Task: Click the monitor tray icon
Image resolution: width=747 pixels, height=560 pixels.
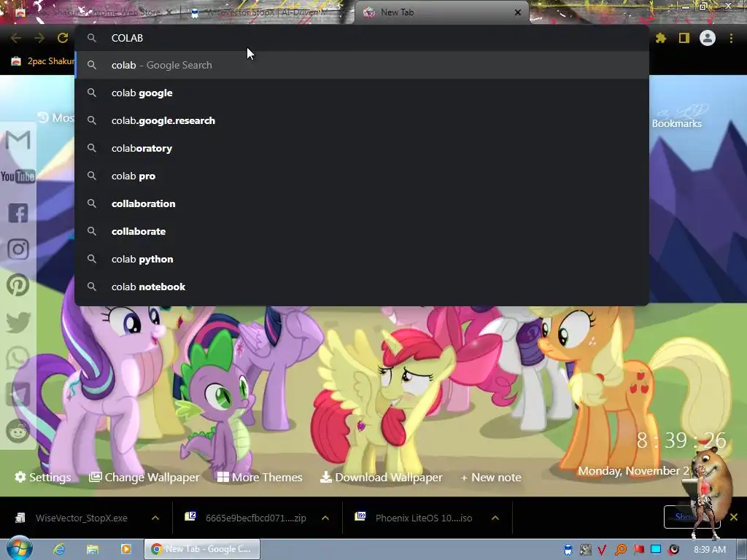Action: [x=656, y=550]
